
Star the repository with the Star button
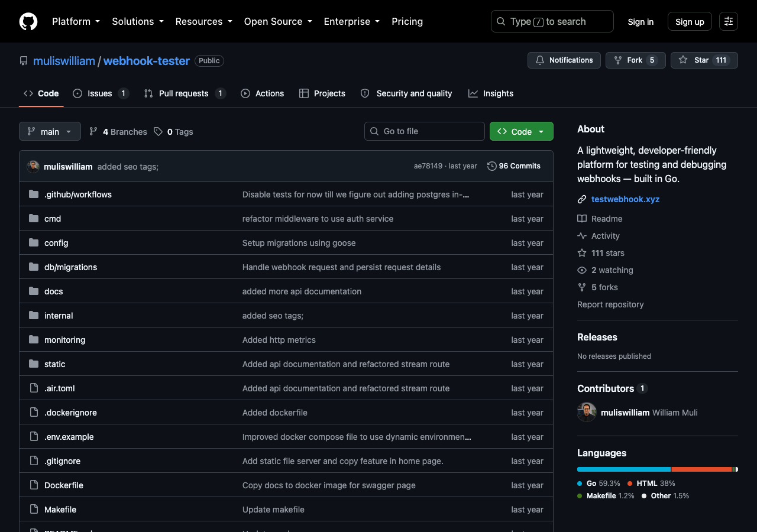(x=704, y=60)
